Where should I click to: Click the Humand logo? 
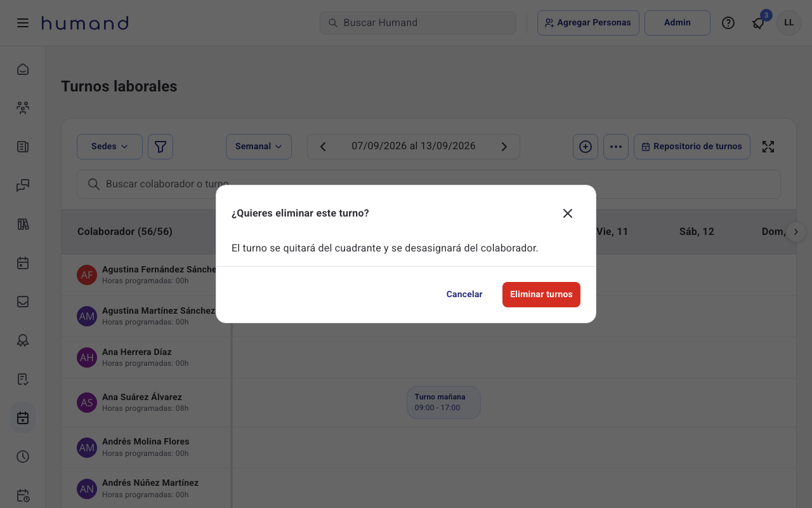tap(85, 23)
